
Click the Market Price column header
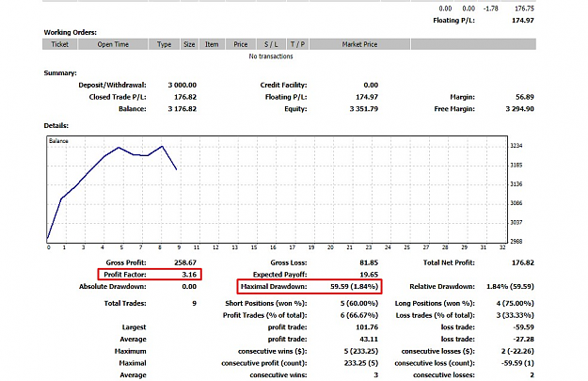click(359, 44)
